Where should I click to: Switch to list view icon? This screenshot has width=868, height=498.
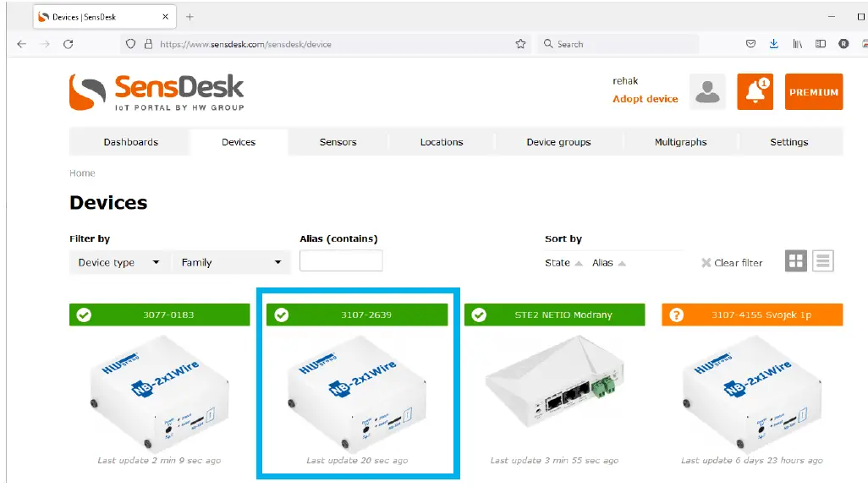[x=823, y=260]
